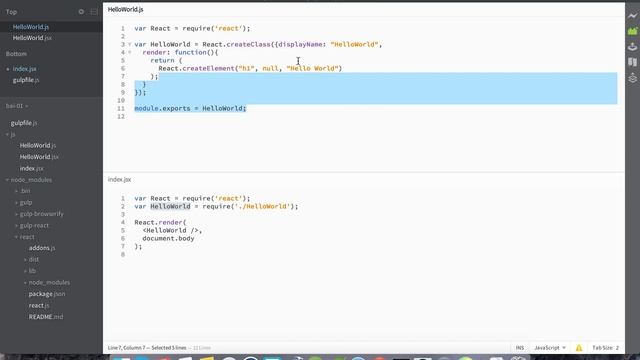Click the stacked layers icon in right toolbar
This screenshot has width=640, height=360.
pyautogui.click(x=632, y=78)
